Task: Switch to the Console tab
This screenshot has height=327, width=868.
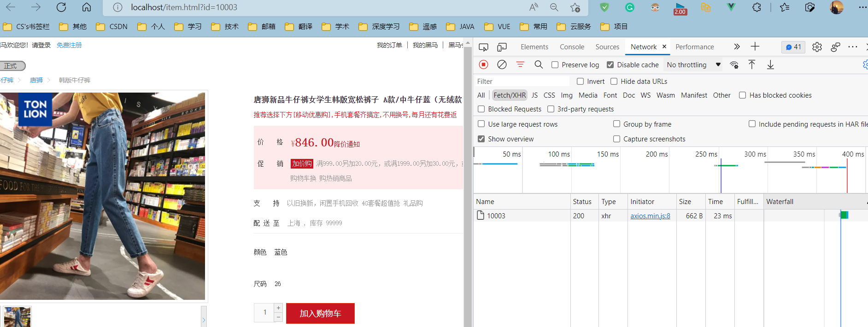Action: coord(572,47)
